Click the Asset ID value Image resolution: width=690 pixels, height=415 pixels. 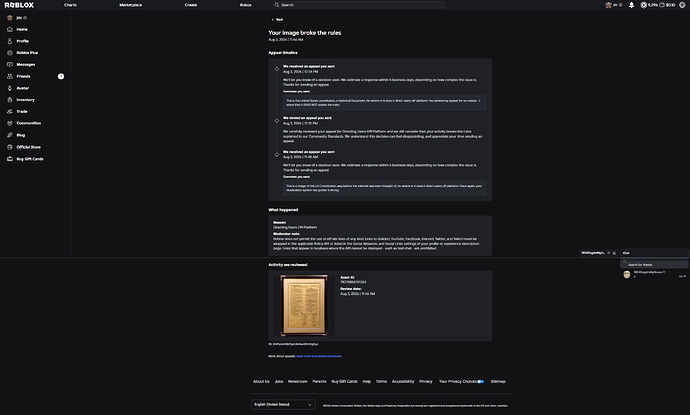(353, 282)
